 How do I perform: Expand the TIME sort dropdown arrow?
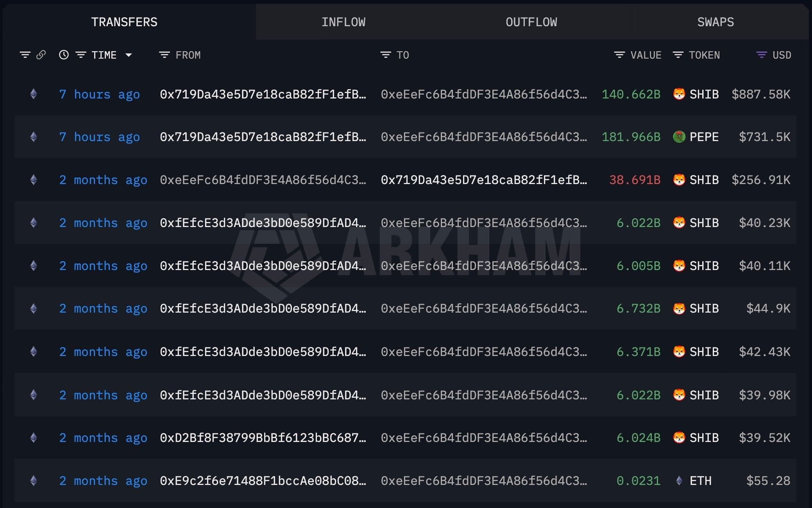click(129, 55)
